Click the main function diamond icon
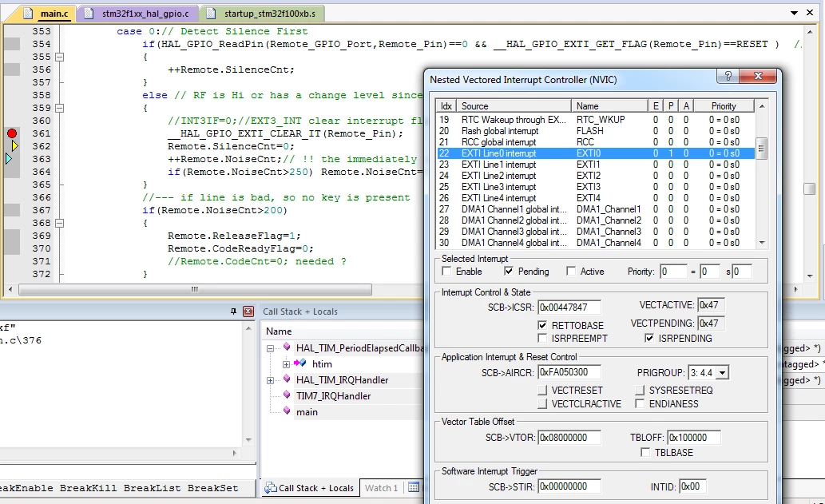Viewport: 825px width, 504px height. point(287,411)
